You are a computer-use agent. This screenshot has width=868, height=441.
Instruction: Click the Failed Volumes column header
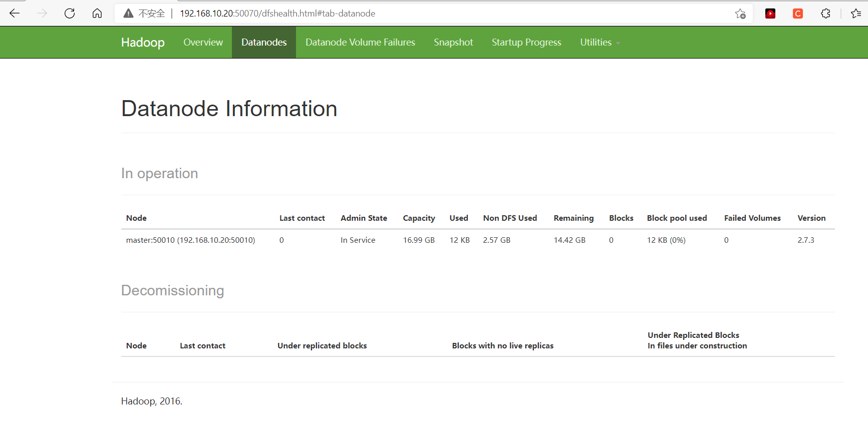click(752, 218)
